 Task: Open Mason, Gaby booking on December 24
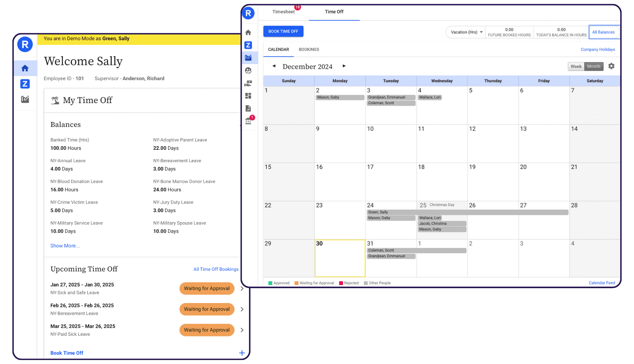pos(391,218)
